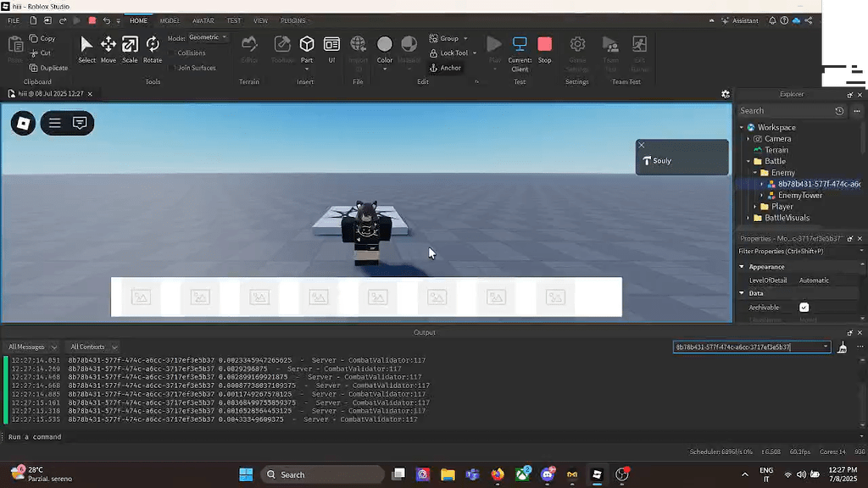
Task: Switch to the MODEL ribbon tab
Action: pos(169,20)
